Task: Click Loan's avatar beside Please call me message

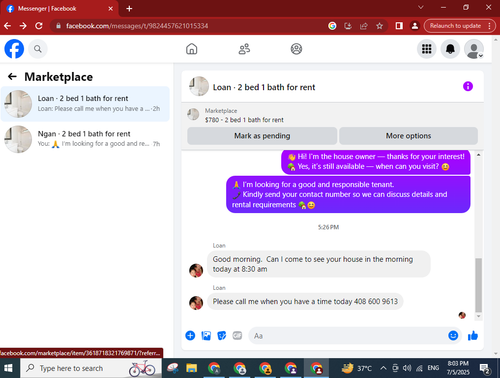Action: click(x=196, y=303)
